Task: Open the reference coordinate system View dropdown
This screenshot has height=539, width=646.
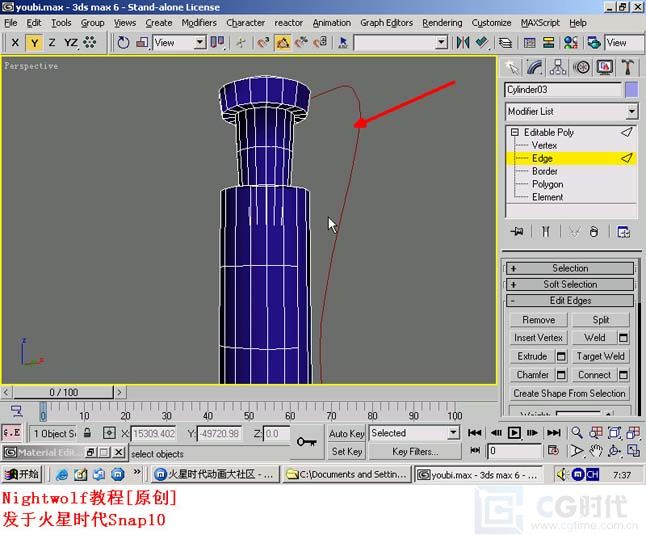Action: [179, 42]
